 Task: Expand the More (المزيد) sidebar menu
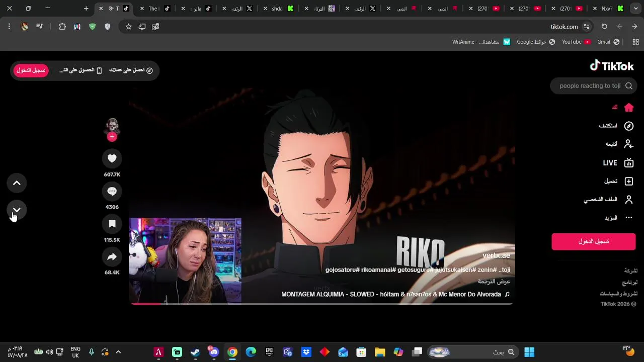coord(618,218)
